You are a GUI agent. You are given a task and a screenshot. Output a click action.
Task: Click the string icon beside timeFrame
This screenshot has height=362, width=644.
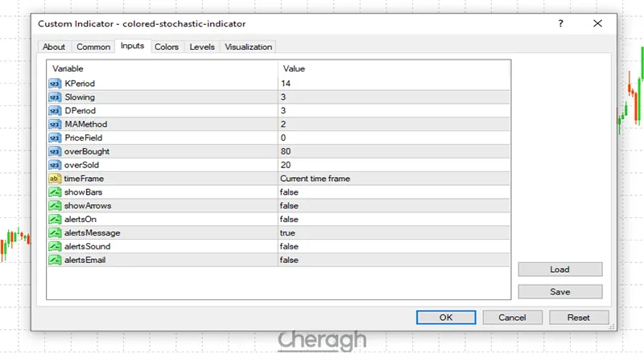[x=55, y=179]
